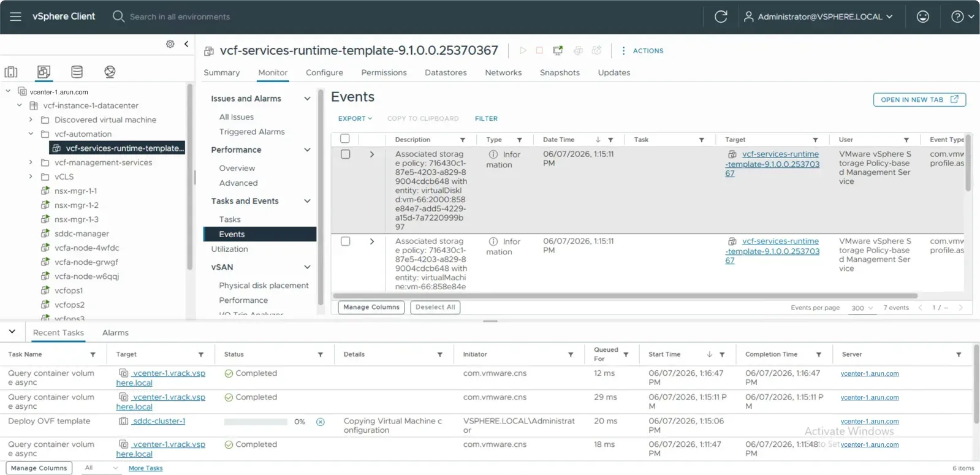The image size is (980, 475).
Task: Expand the second event row details
Action: point(372,241)
